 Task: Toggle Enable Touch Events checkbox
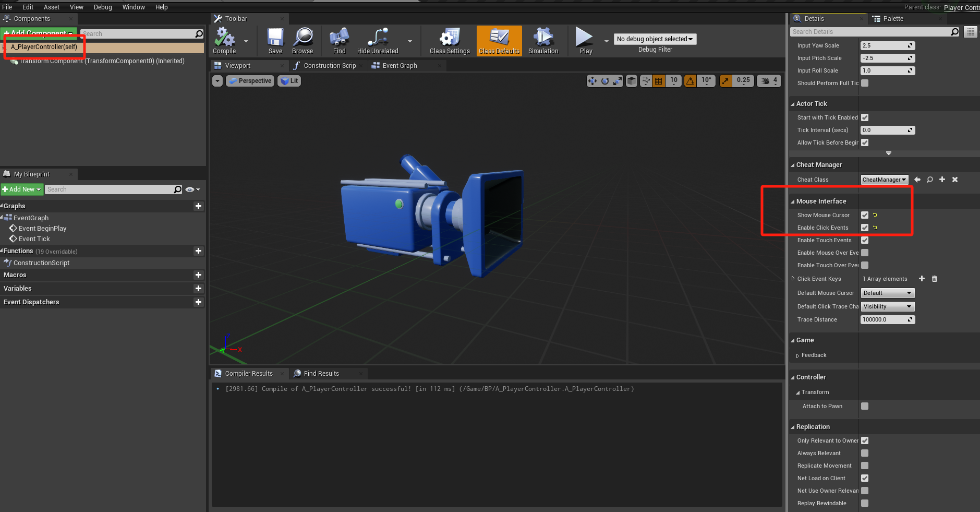(865, 240)
